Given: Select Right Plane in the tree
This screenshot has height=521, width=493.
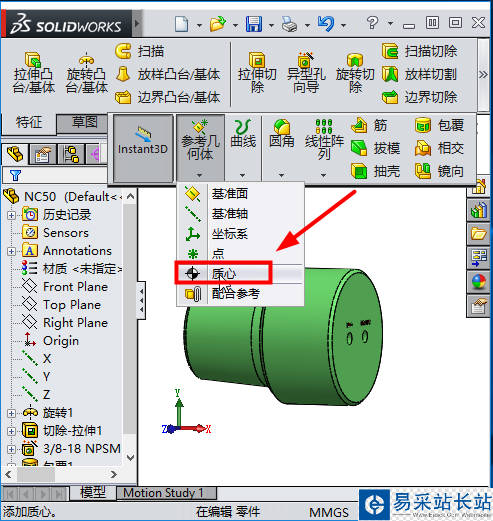Looking at the screenshot, I should pyautogui.click(x=75, y=323).
